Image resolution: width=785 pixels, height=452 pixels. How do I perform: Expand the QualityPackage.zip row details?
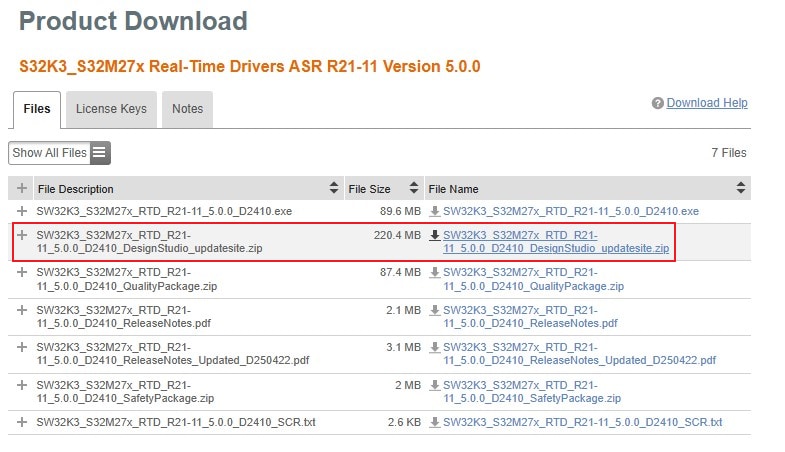click(x=22, y=272)
